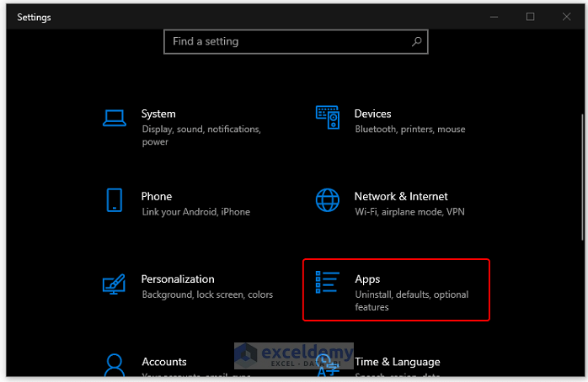
Task: Click the System laptop icon
Action: pyautogui.click(x=115, y=118)
